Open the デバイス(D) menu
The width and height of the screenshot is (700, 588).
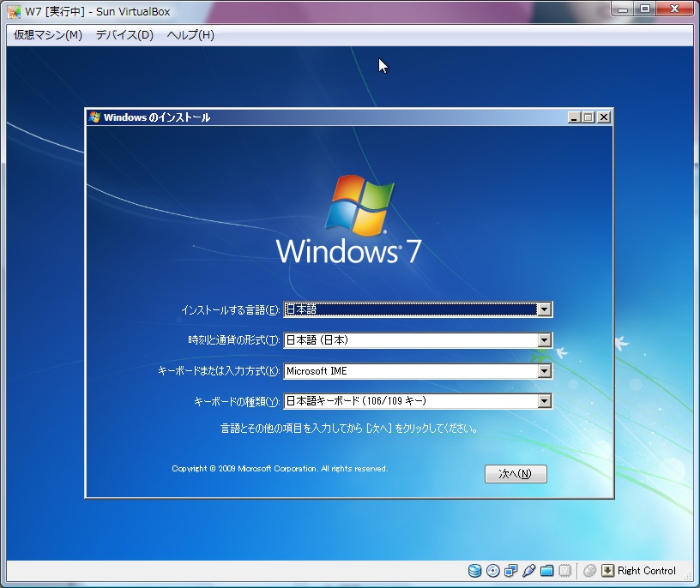[124, 35]
